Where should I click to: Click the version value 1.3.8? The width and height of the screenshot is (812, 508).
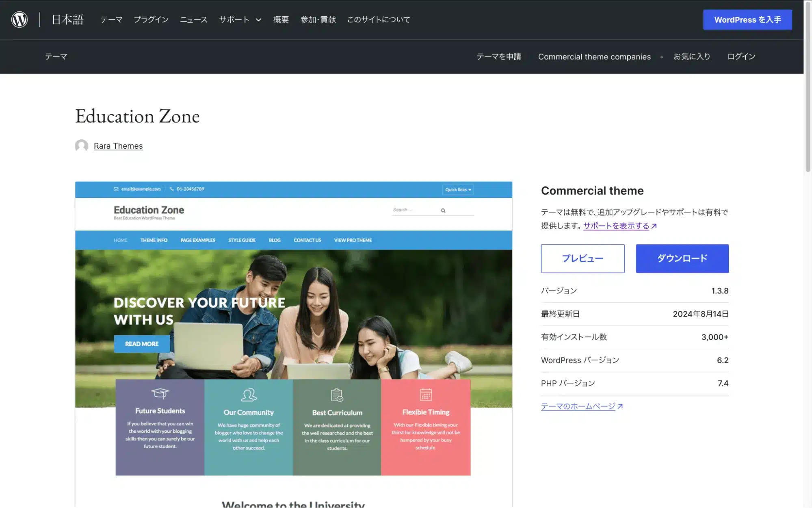[x=720, y=291]
